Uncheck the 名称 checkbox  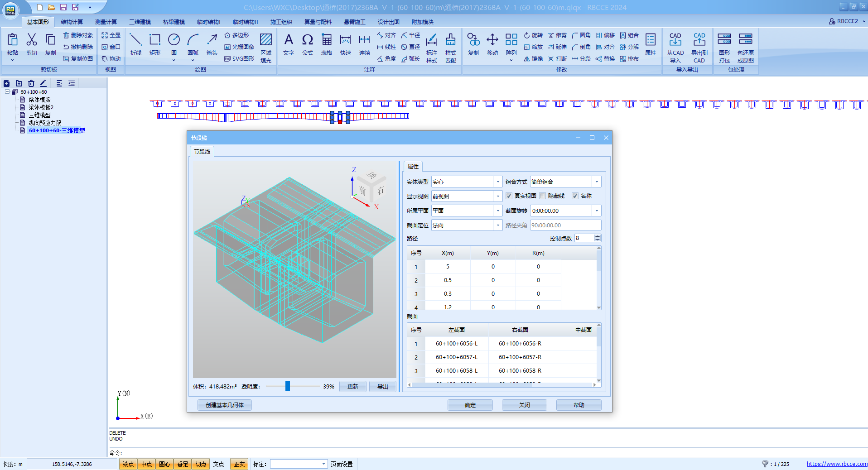[575, 196]
